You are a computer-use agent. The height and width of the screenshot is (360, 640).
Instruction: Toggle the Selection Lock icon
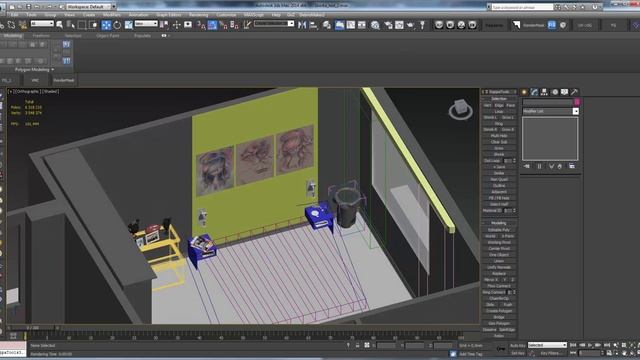click(x=358, y=345)
